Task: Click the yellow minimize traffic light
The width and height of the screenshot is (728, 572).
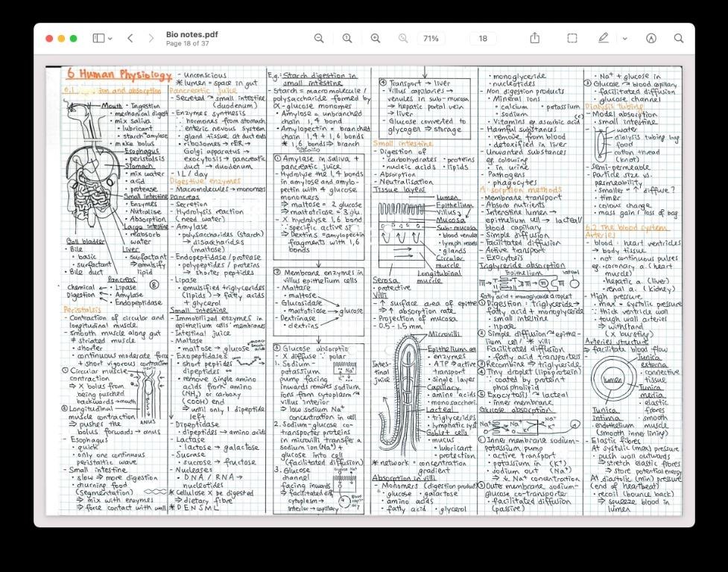Action: tap(61, 38)
